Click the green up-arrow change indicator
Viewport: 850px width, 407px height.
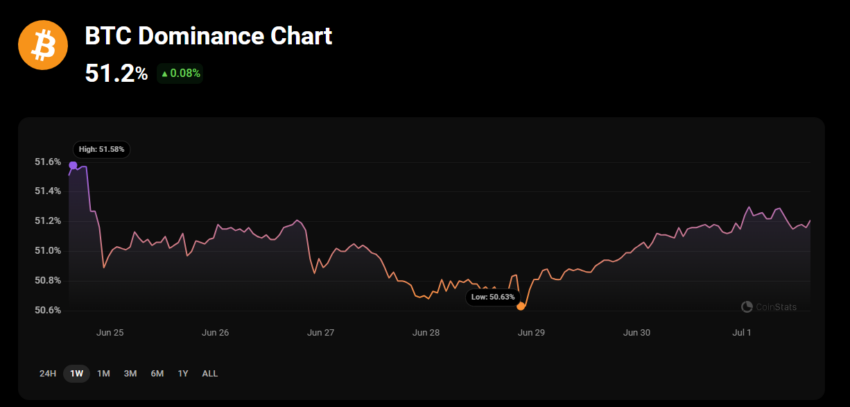(165, 74)
